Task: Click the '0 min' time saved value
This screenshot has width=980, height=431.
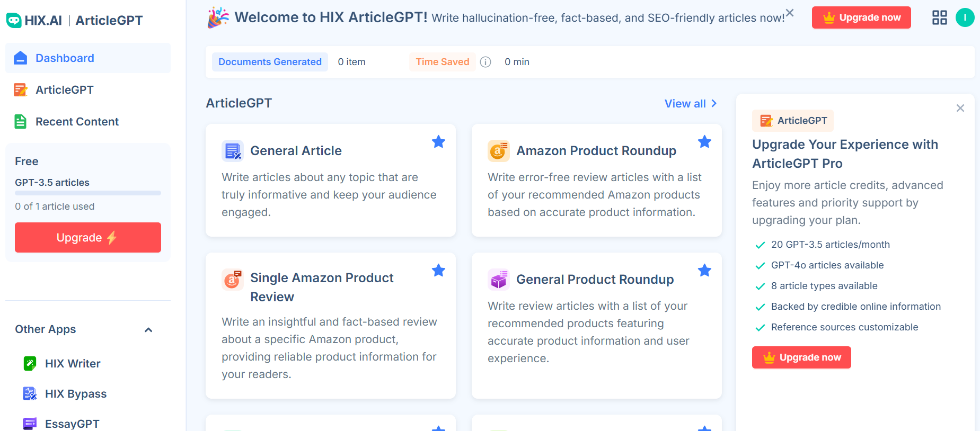Action: pos(517,62)
